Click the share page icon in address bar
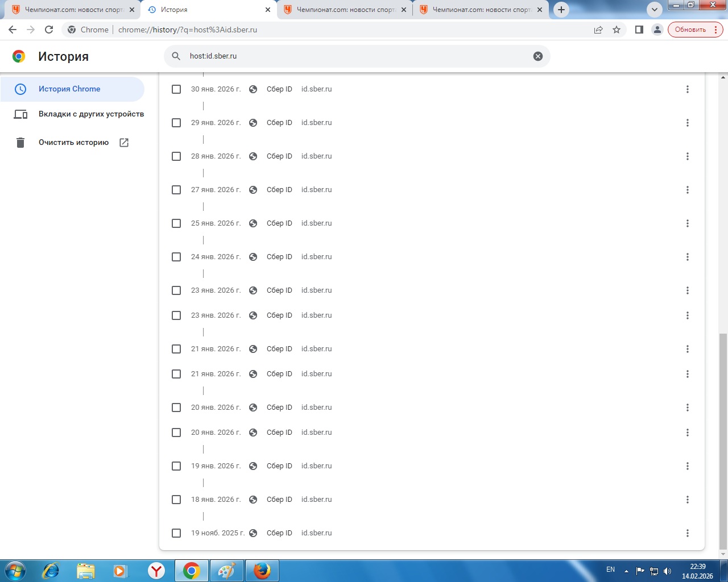 point(598,30)
